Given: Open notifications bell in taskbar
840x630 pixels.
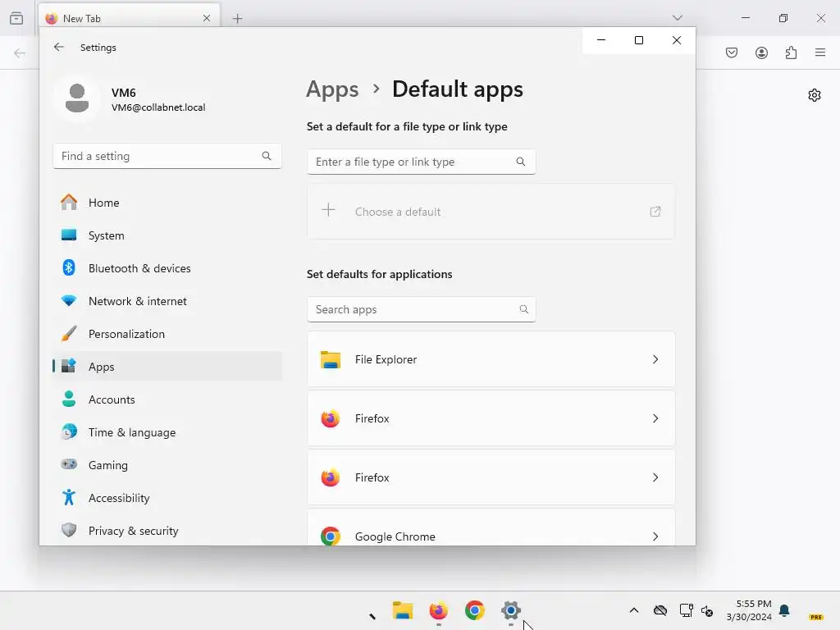Looking at the screenshot, I should pyautogui.click(x=784, y=610).
